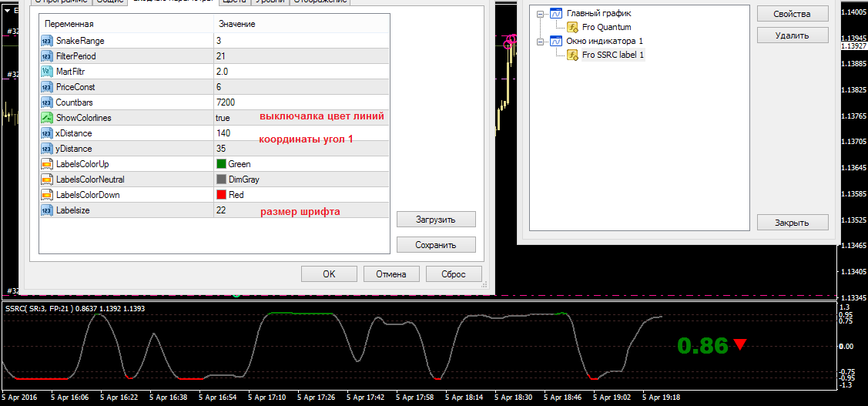Click the Сохранить button

click(x=436, y=245)
